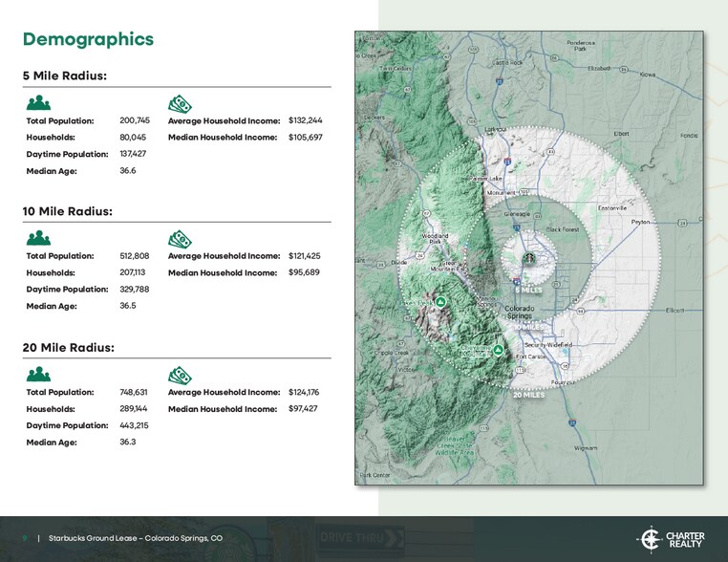Select the 10 Mile Radius section heading

(67, 210)
